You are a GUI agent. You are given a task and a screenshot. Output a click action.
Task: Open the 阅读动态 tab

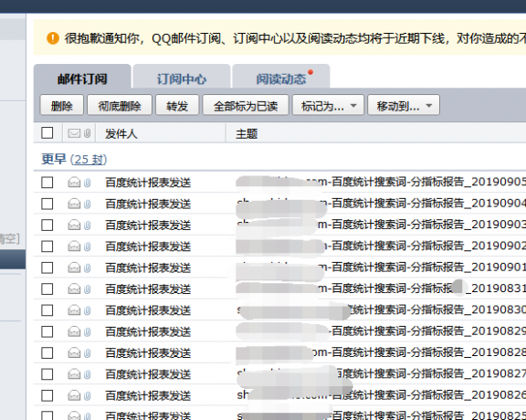coord(281,78)
